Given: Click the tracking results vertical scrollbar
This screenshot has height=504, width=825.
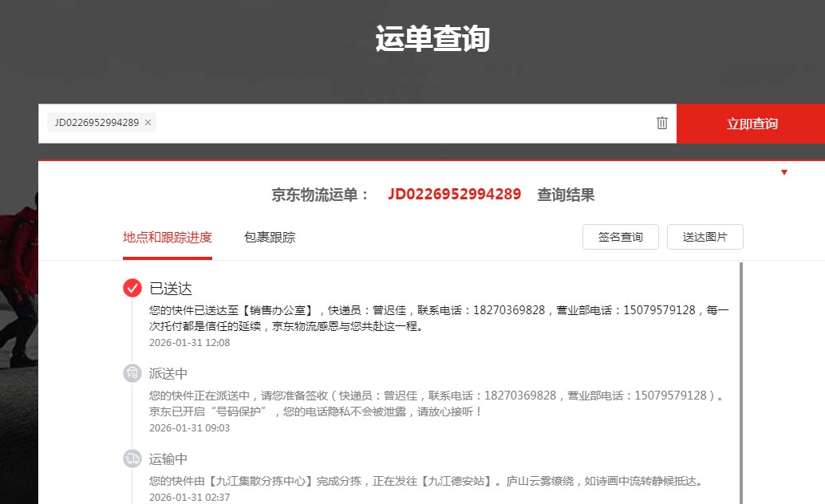Looking at the screenshot, I should tap(741, 383).
